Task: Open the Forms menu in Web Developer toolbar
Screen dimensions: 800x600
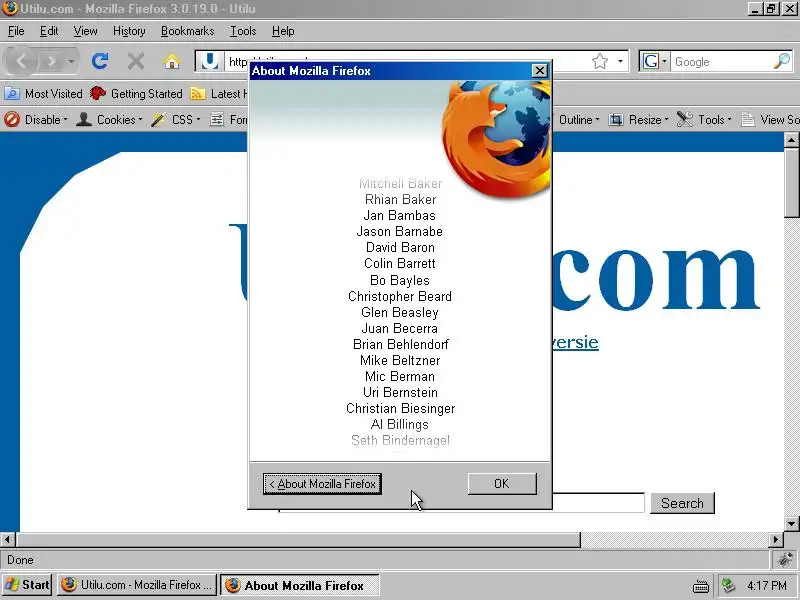Action: [x=229, y=119]
